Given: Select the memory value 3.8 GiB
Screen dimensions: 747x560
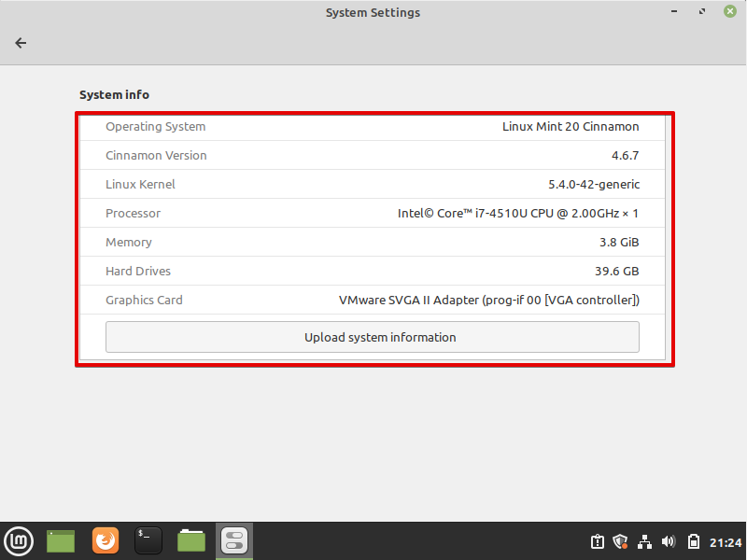Looking at the screenshot, I should 619,243.
